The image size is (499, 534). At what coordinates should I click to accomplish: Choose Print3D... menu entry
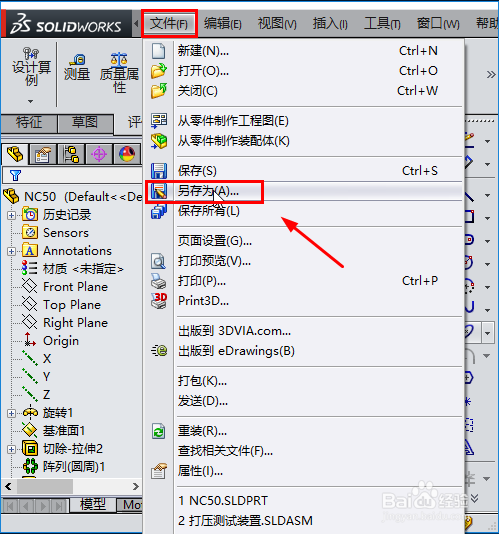303,301
